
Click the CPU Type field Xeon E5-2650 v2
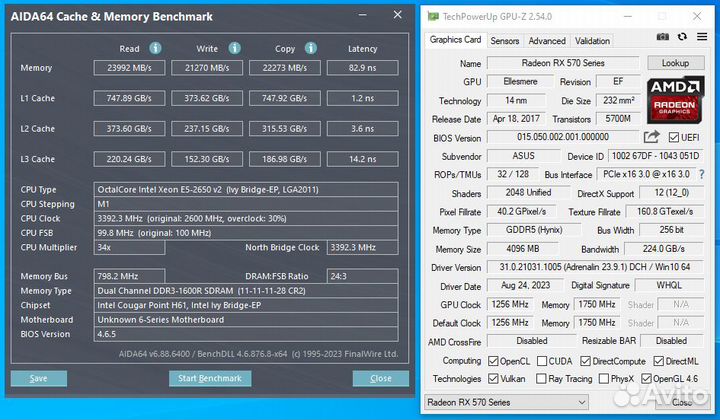(x=246, y=190)
